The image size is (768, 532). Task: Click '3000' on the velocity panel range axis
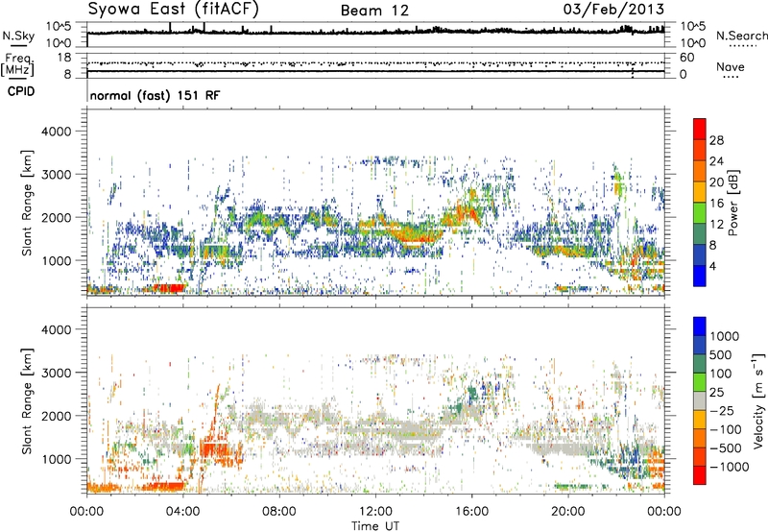[56, 373]
